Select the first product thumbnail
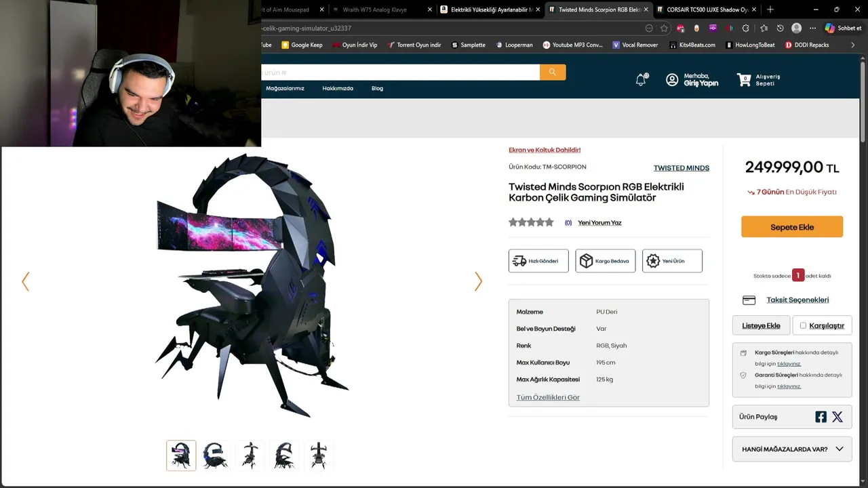This screenshot has width=868, height=488. pyautogui.click(x=181, y=455)
